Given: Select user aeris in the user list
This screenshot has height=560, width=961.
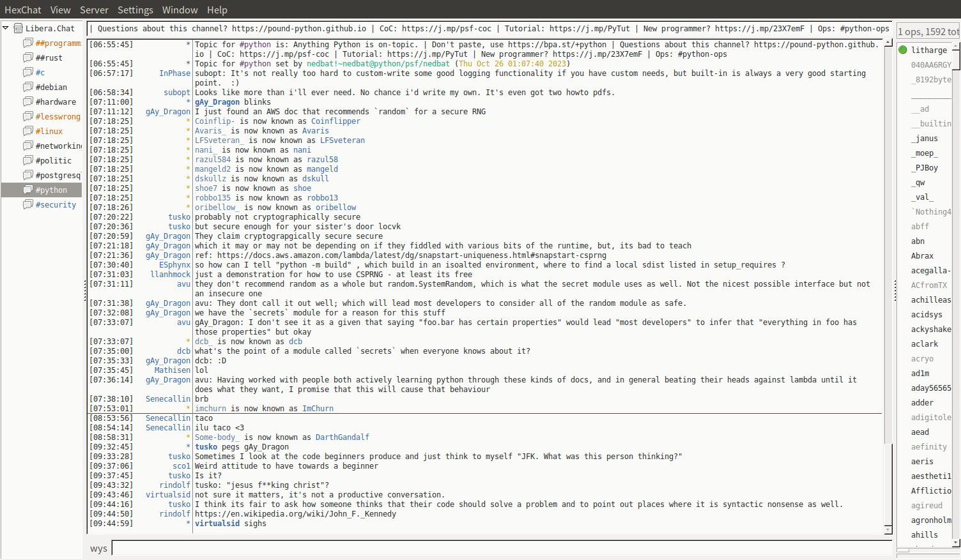Looking at the screenshot, I should (x=922, y=462).
